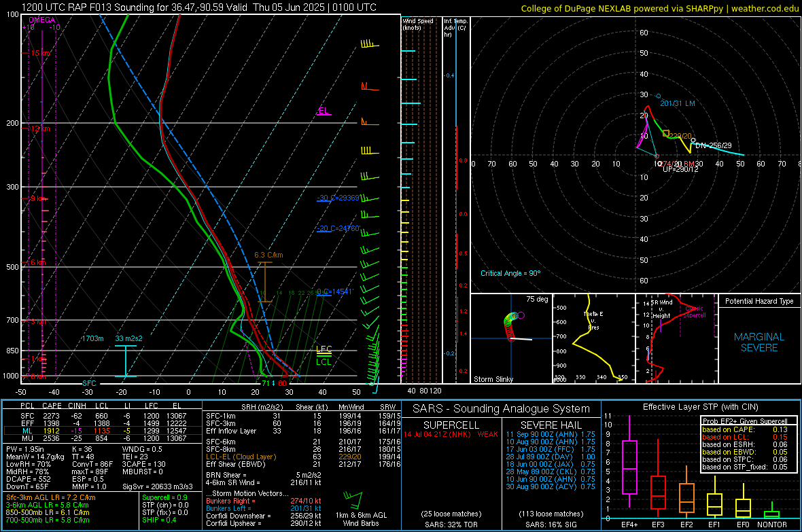Click the SARS - Sounding Analogue System heading
802x532 pixels.
(502, 409)
